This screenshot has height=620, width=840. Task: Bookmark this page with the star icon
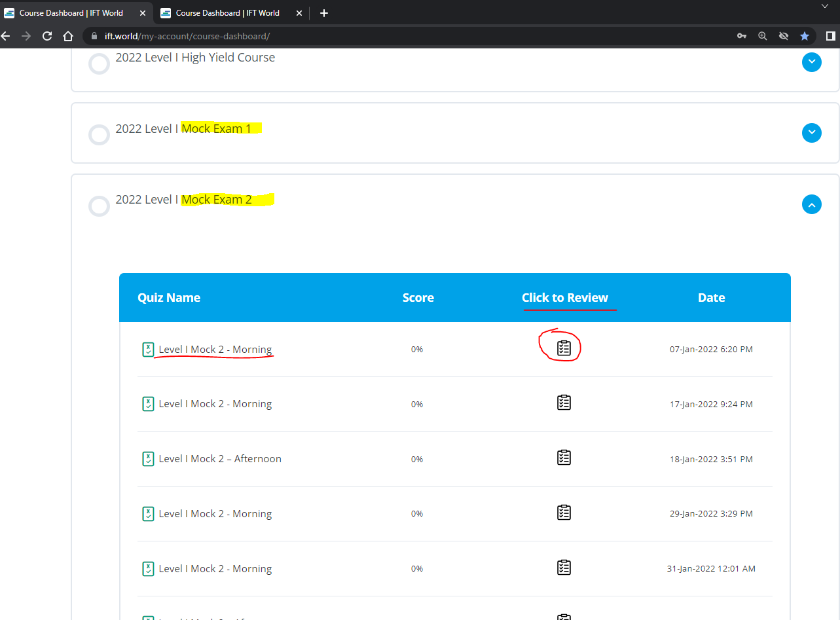805,36
